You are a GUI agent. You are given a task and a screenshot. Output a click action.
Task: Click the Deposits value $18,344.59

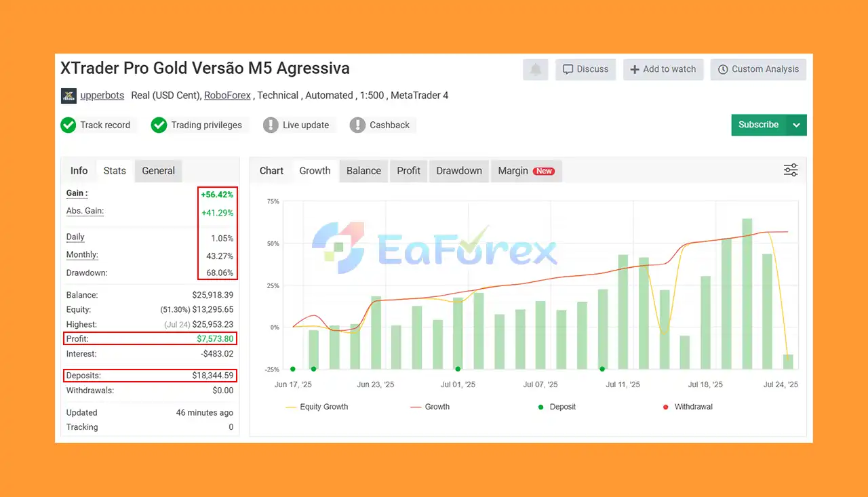coord(213,376)
